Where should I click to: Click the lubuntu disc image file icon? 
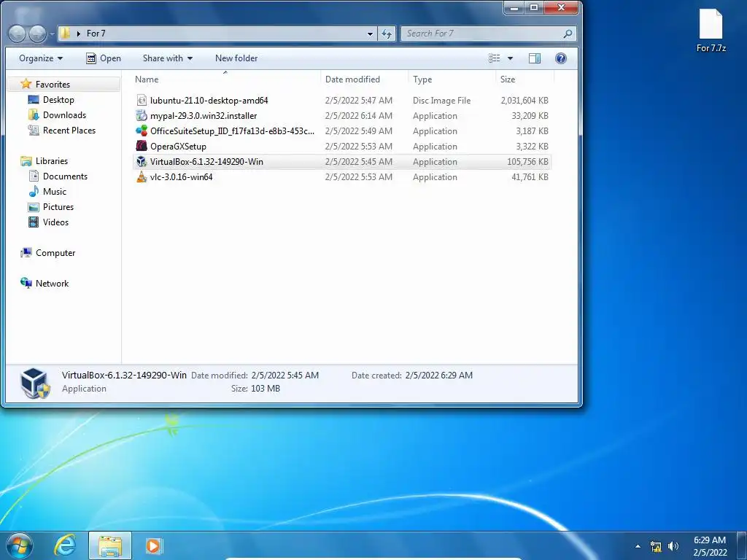tap(142, 100)
